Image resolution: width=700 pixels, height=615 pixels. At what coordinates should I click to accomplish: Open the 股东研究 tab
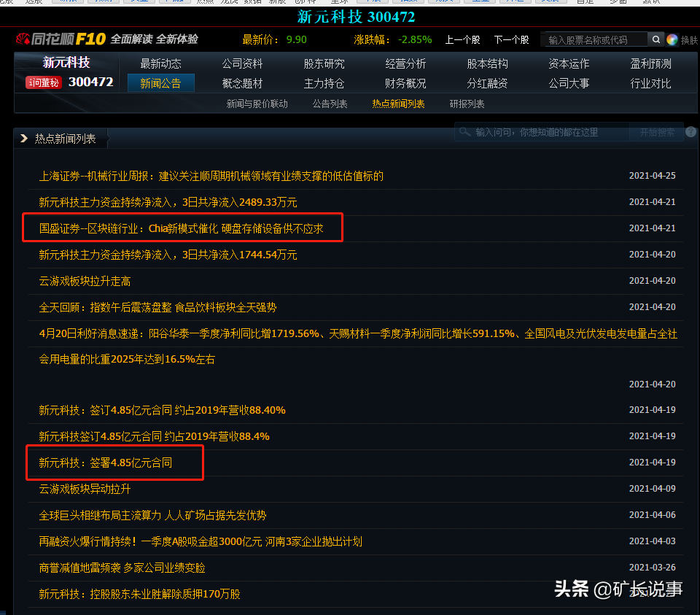point(324,63)
